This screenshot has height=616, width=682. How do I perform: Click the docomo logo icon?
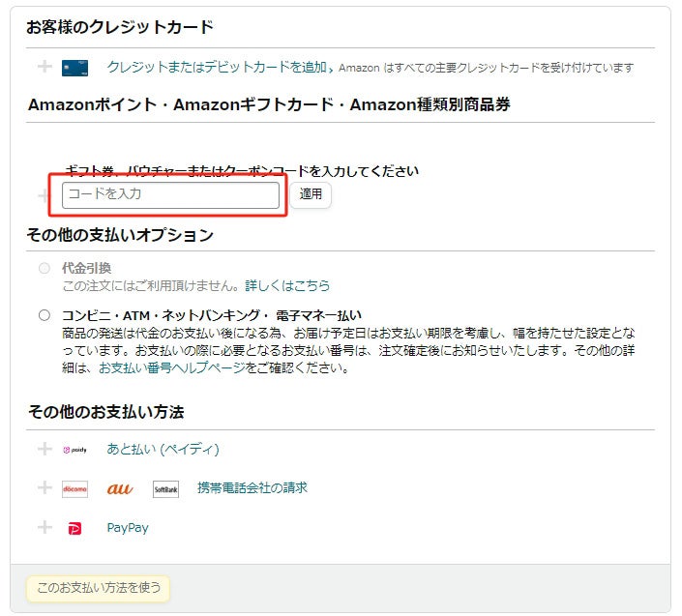(x=74, y=489)
